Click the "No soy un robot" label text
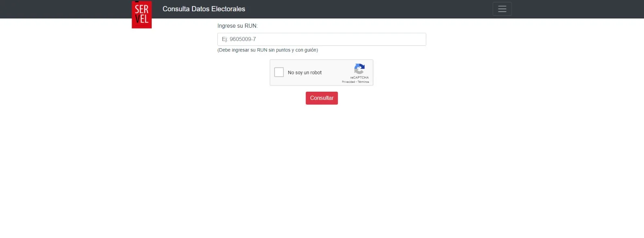Image resolution: width=644 pixels, height=238 pixels. (x=305, y=73)
